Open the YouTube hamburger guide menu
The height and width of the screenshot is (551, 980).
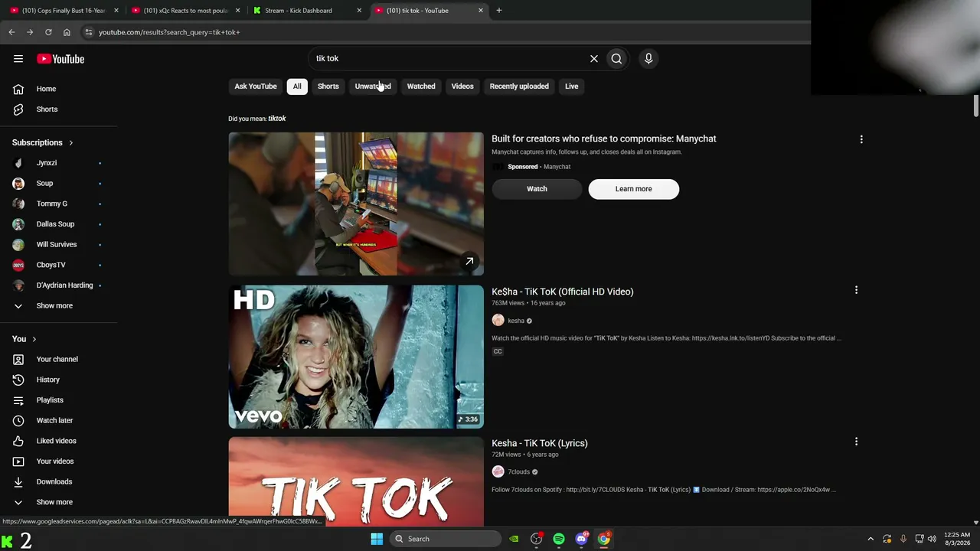18,59
